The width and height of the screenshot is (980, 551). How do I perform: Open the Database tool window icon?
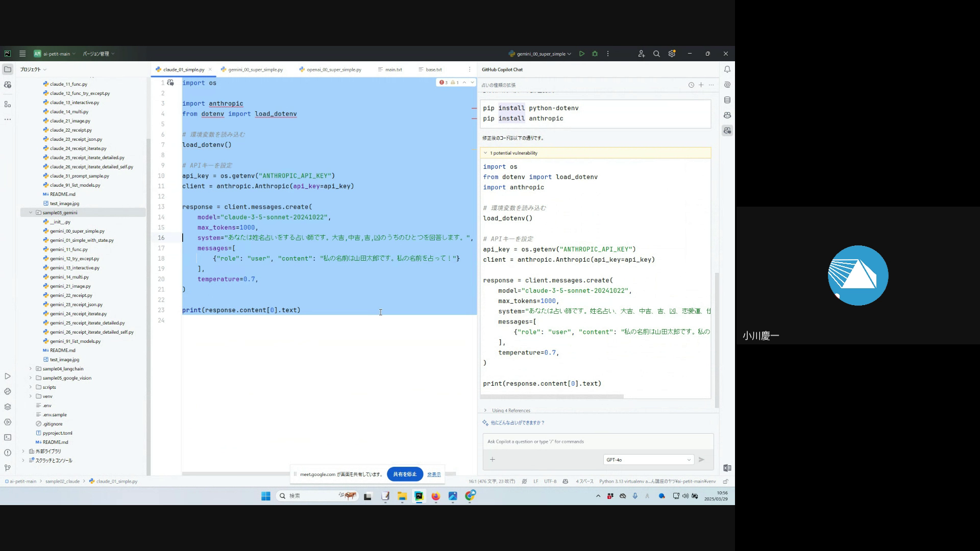pyautogui.click(x=727, y=100)
